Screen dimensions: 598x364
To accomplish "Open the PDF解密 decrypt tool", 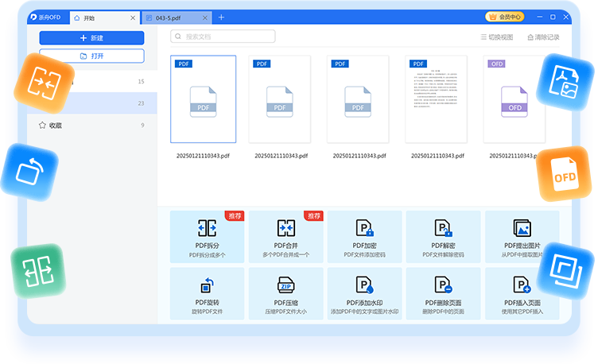I will tap(443, 236).
